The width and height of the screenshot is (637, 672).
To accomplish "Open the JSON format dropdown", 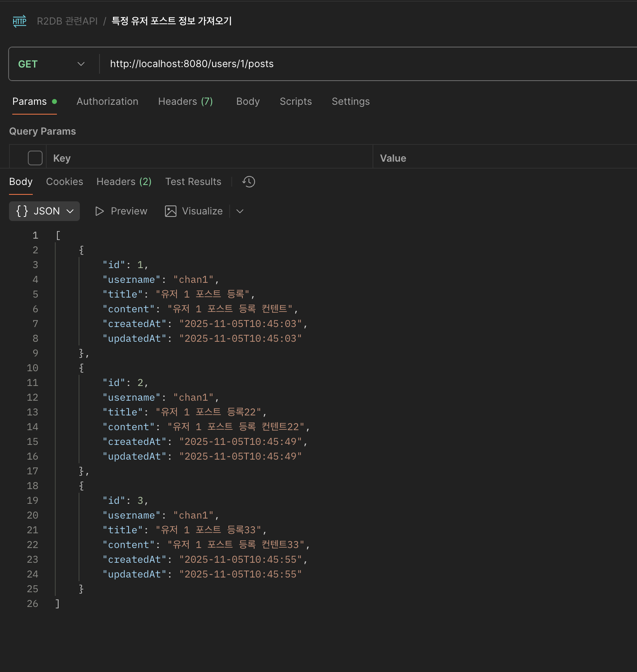I will tap(45, 211).
